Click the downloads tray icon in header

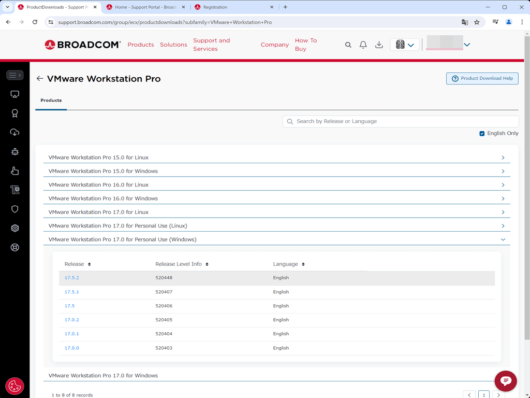379,45
